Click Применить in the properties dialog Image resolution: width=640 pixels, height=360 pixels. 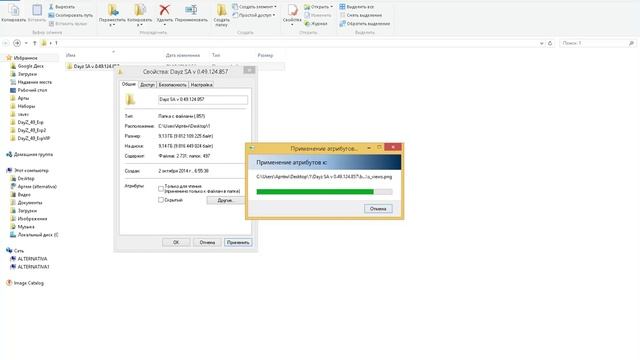coord(238,242)
